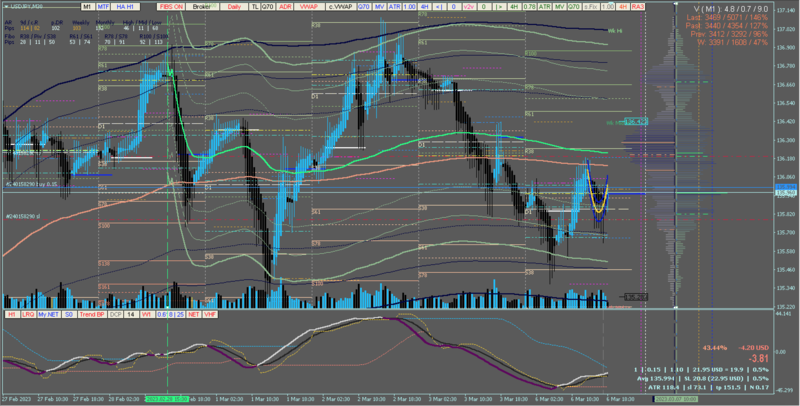Toggle the green MV button
The image size is (800, 406).
point(560,7)
